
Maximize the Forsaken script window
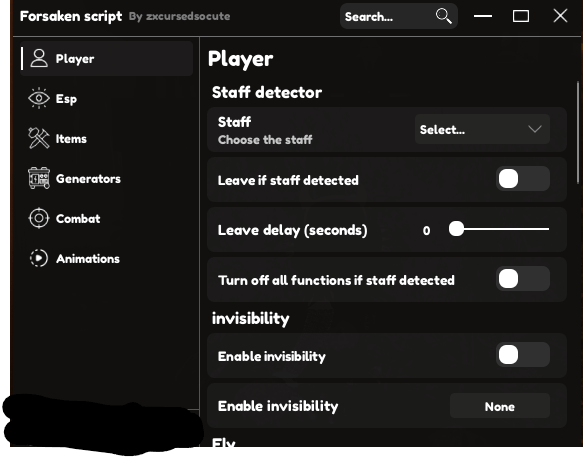point(521,16)
